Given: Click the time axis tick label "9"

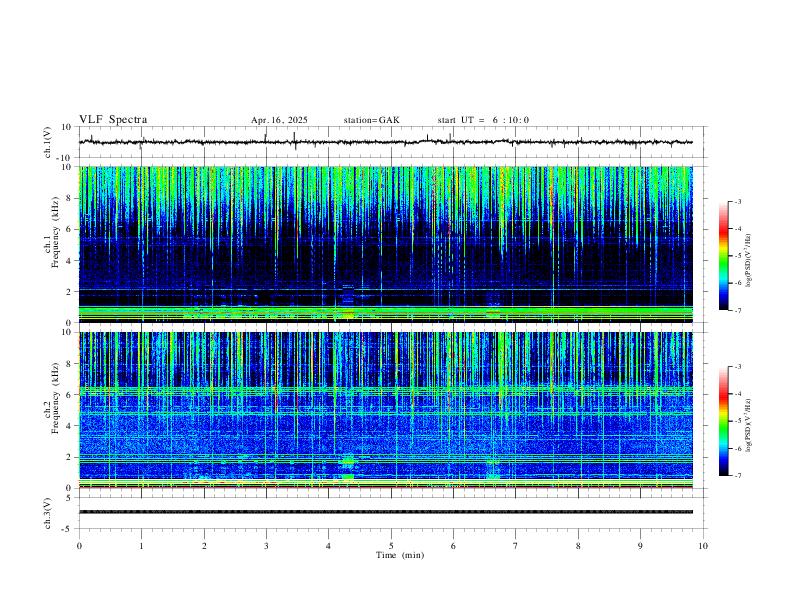Looking at the screenshot, I should coord(640,546).
